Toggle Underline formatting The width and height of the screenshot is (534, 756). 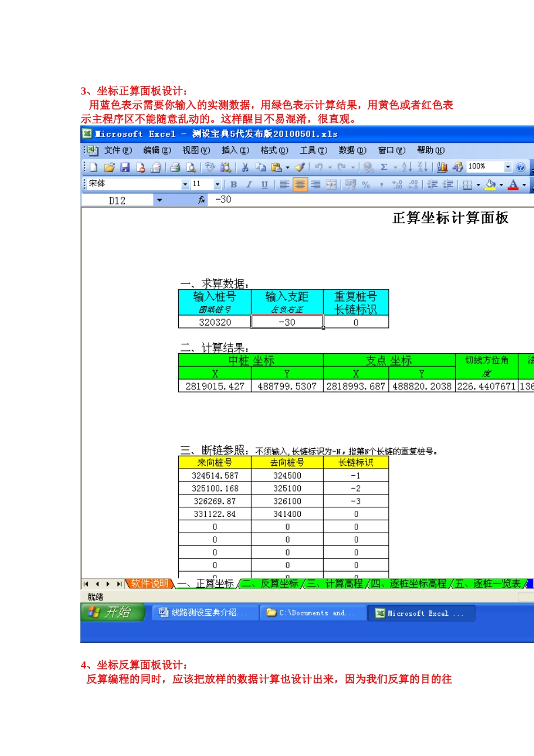coord(264,184)
